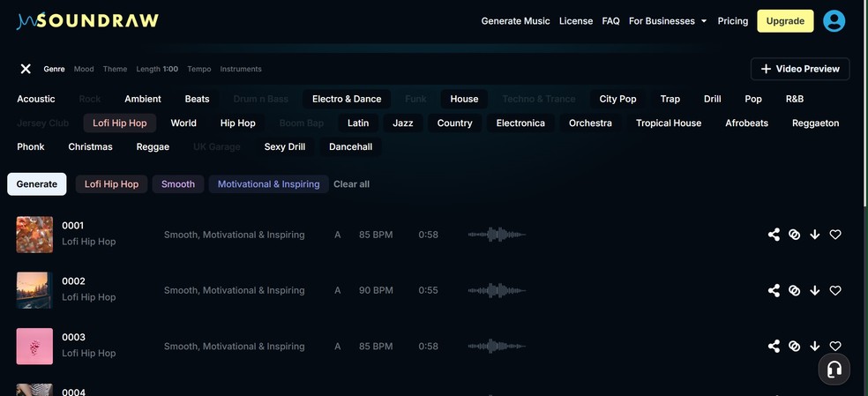Viewport: 868px width, 396px height.
Task: Open Video Preview
Action: 800,69
